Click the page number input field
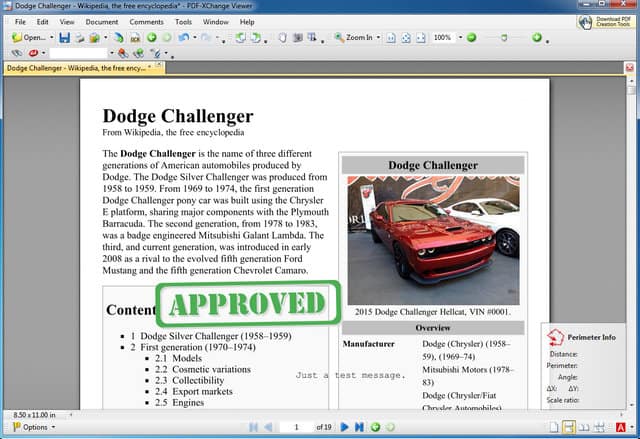Image resolution: width=640 pixels, height=439 pixels. click(297, 427)
